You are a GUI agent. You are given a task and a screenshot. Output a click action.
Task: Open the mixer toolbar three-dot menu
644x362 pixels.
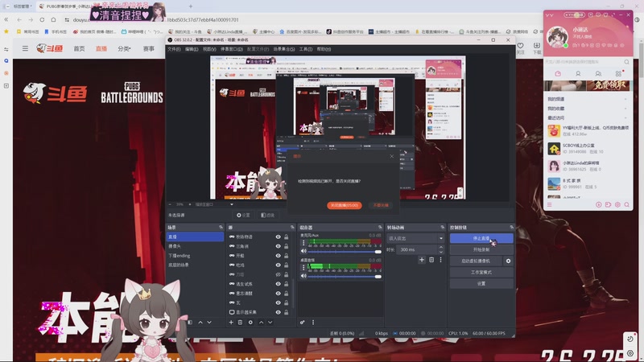pyautogui.click(x=313, y=323)
